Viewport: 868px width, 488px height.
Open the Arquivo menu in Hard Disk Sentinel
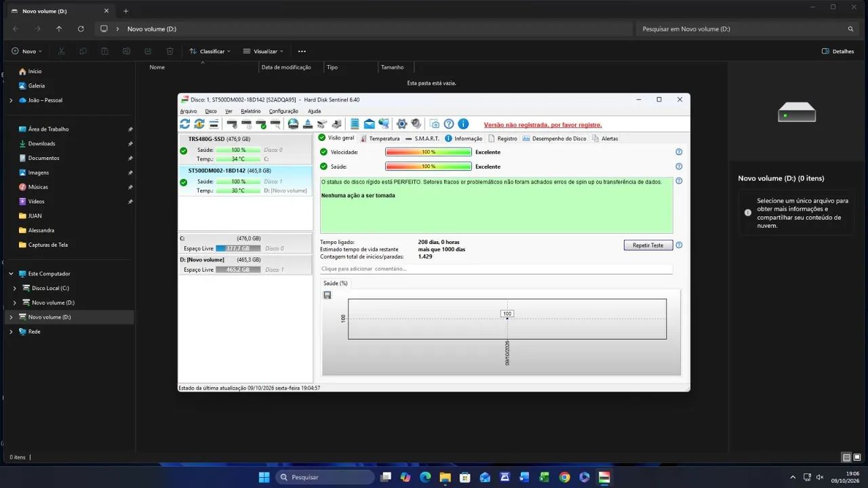(189, 111)
